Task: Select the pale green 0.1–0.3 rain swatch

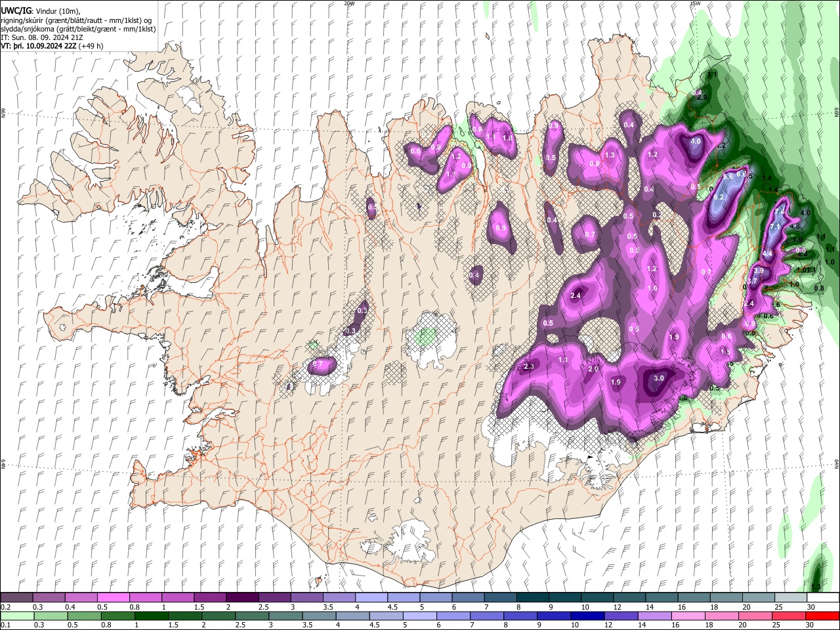Action: [x=16, y=616]
